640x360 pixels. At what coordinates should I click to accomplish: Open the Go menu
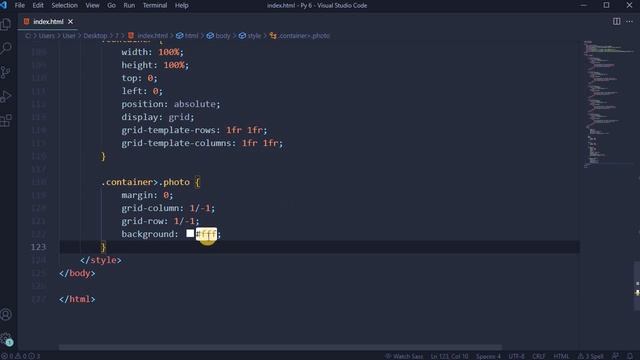[x=111, y=5]
